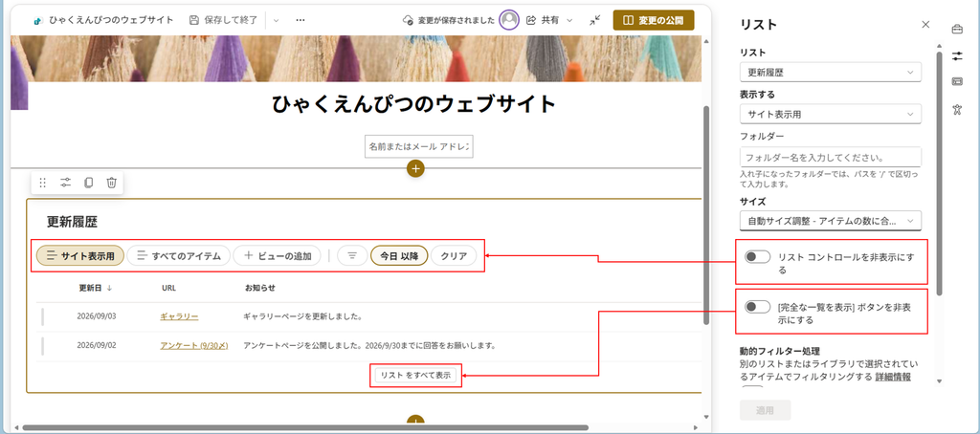
Task: Click the お知らせ column header
Action: (x=260, y=288)
